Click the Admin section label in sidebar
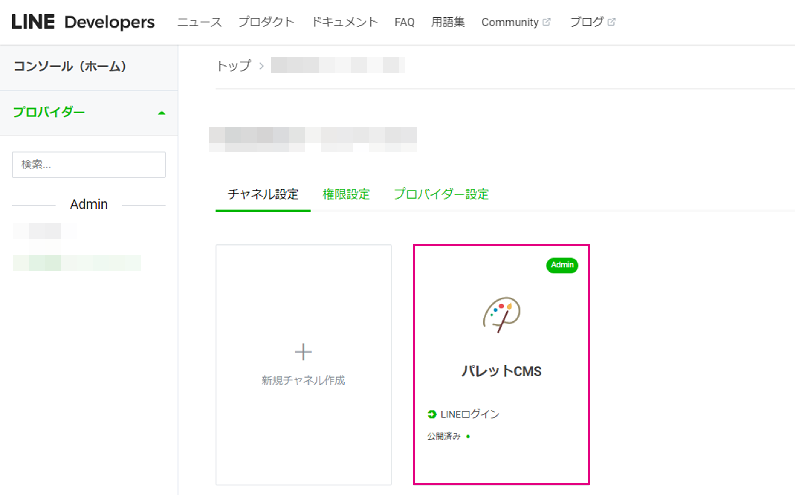This screenshot has width=795, height=495. pos(89,204)
